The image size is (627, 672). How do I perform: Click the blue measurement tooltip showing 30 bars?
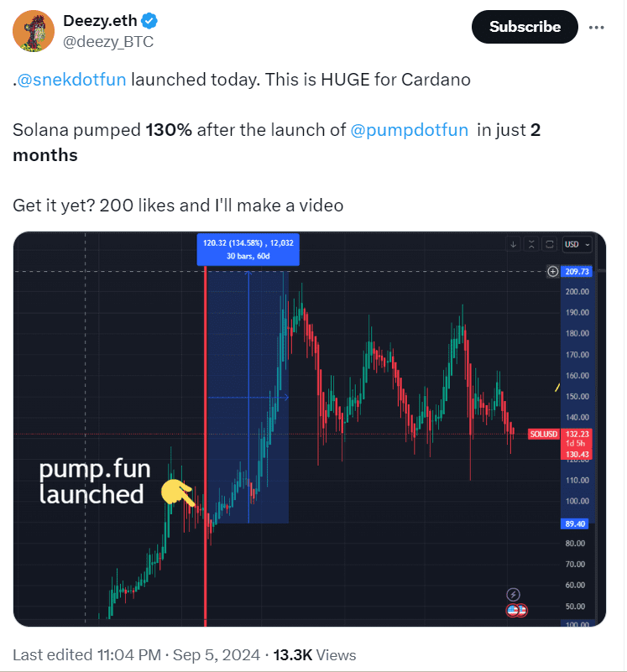click(x=248, y=249)
